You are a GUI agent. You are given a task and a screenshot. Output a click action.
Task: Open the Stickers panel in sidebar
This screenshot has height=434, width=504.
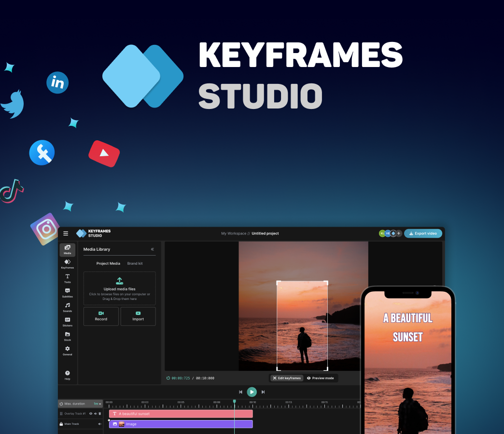pyautogui.click(x=68, y=322)
